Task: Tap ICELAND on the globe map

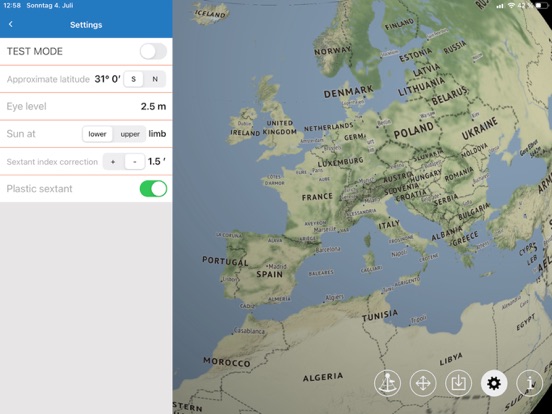Action: (210, 13)
